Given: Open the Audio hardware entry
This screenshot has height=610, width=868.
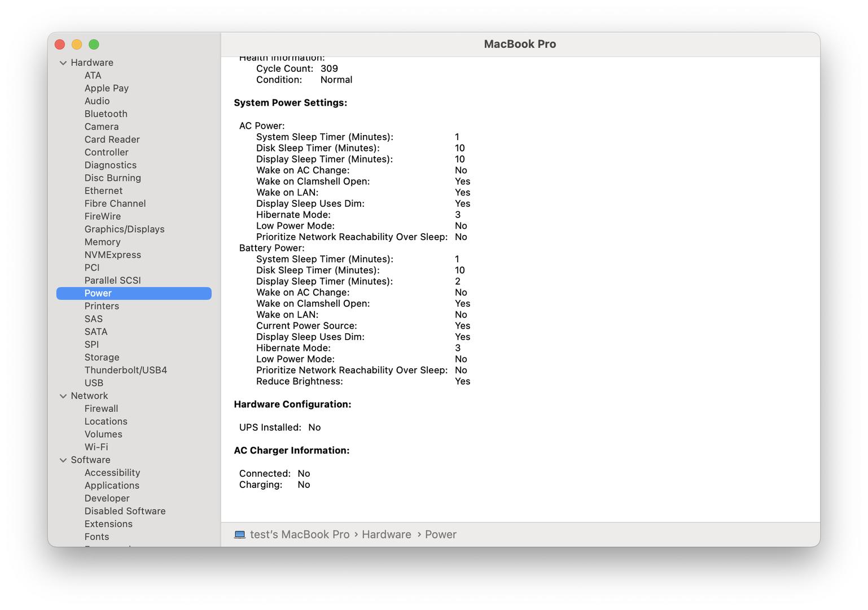Looking at the screenshot, I should click(x=97, y=101).
